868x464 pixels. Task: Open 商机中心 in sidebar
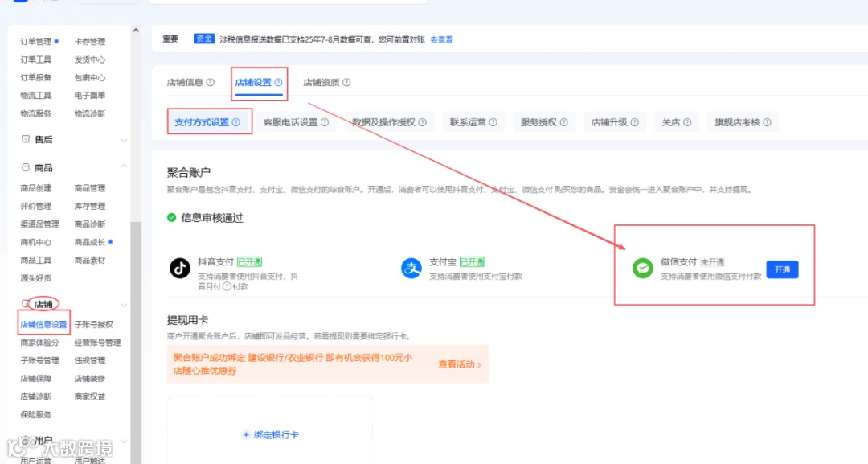[x=36, y=242]
